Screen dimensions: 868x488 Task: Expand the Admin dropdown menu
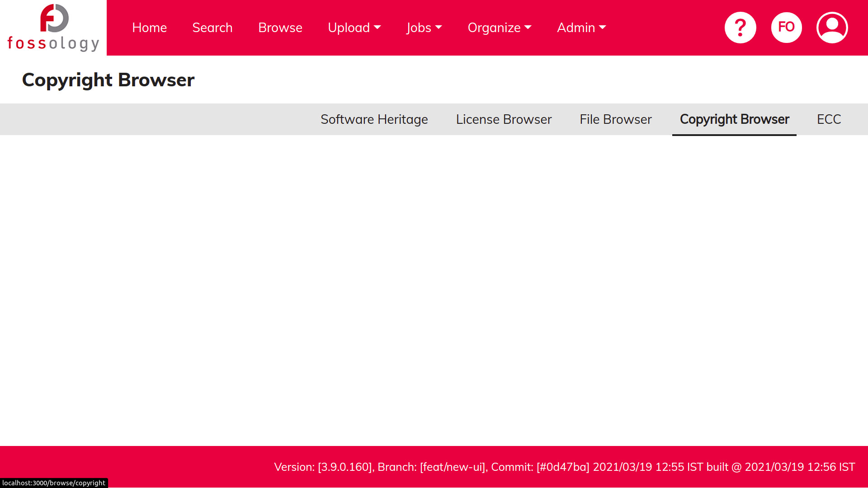(x=581, y=28)
